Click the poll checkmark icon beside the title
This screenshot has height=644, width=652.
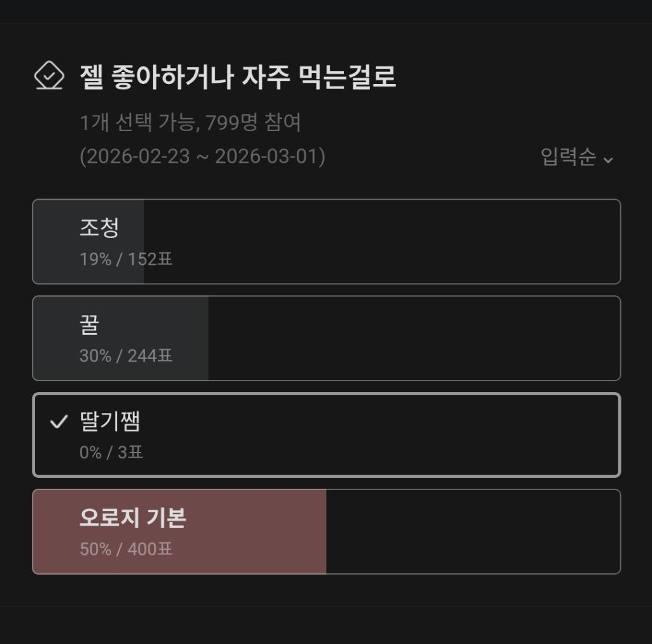click(x=49, y=76)
